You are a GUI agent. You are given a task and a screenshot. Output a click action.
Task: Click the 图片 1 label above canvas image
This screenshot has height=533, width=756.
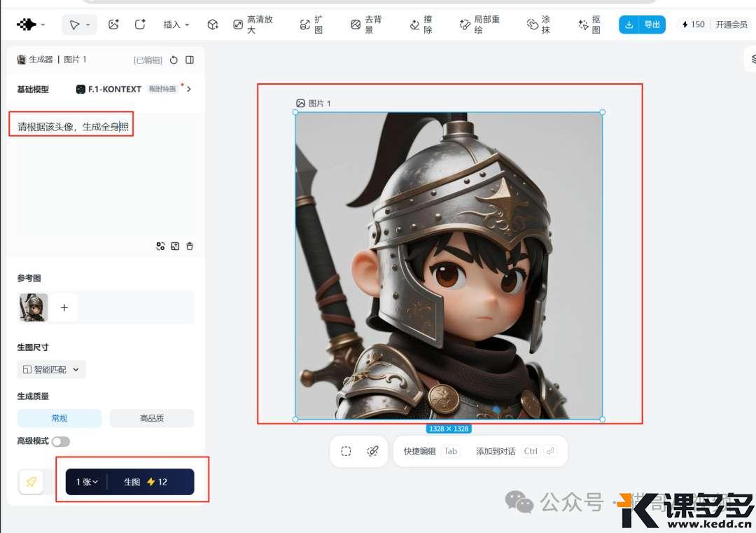[314, 103]
